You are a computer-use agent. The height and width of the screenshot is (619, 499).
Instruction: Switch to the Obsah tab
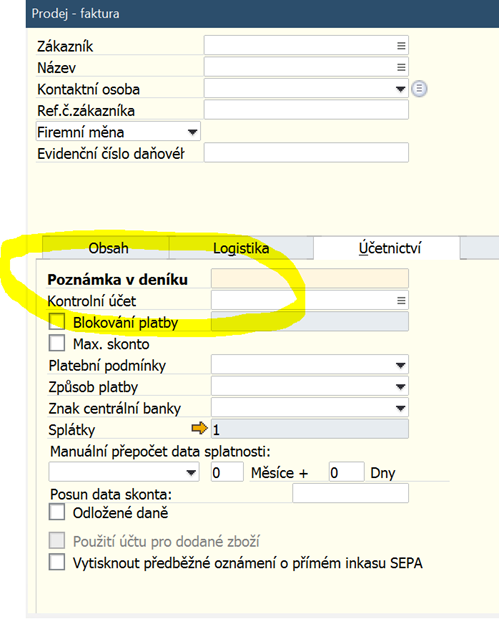pos(106,248)
